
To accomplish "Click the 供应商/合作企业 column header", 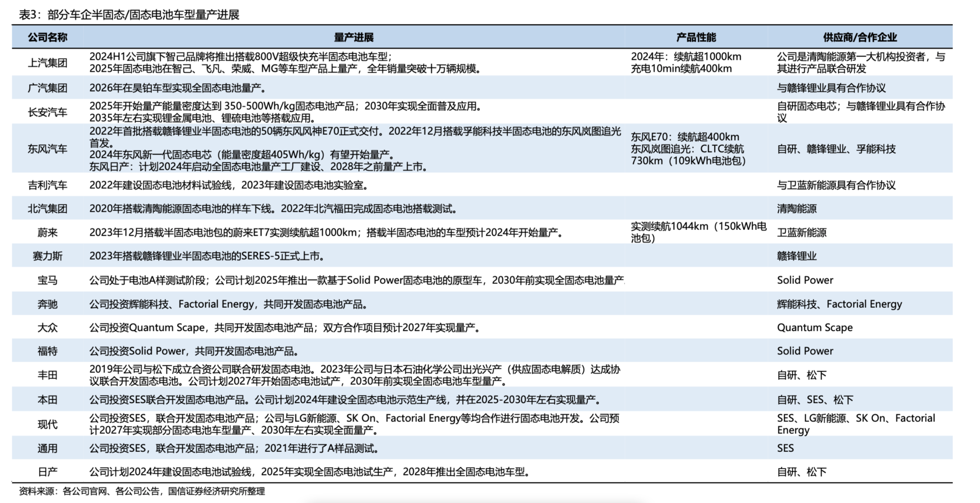I will 860,37.
